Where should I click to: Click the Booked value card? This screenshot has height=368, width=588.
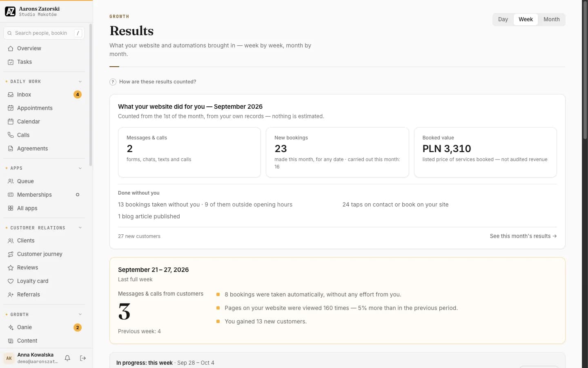coord(486,152)
